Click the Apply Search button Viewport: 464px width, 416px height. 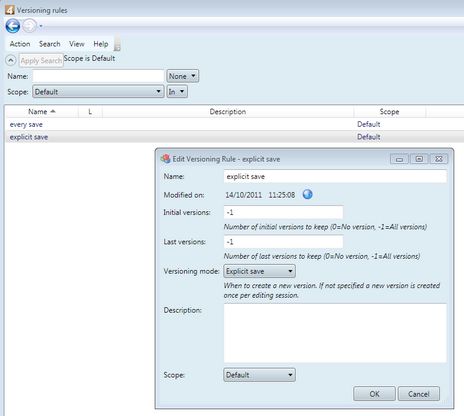tap(41, 61)
